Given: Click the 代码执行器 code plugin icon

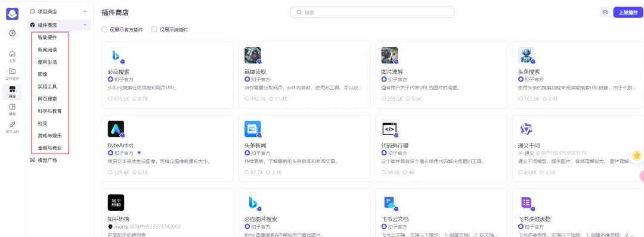Looking at the screenshot, I should click(x=389, y=129).
